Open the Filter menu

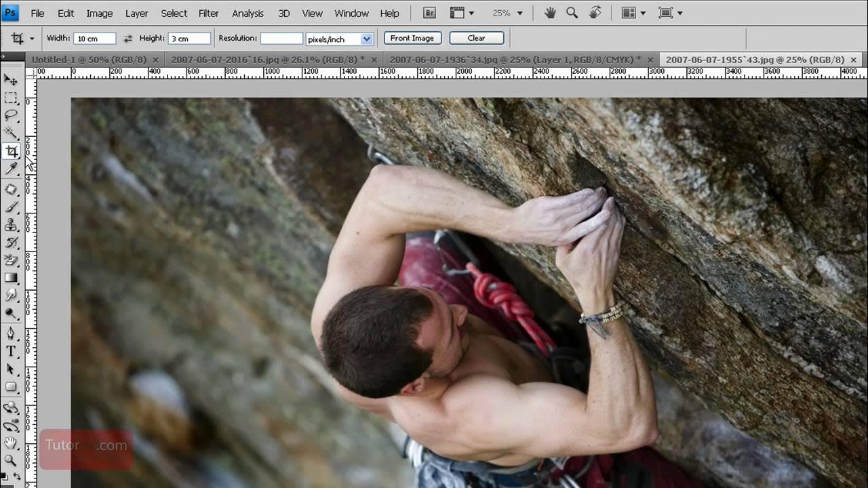209,13
